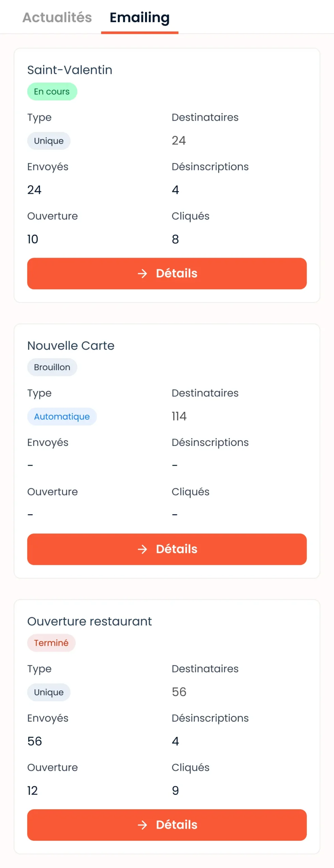
Task: Click Unique type badge in Ouverture restaurant card
Action: [x=48, y=692]
